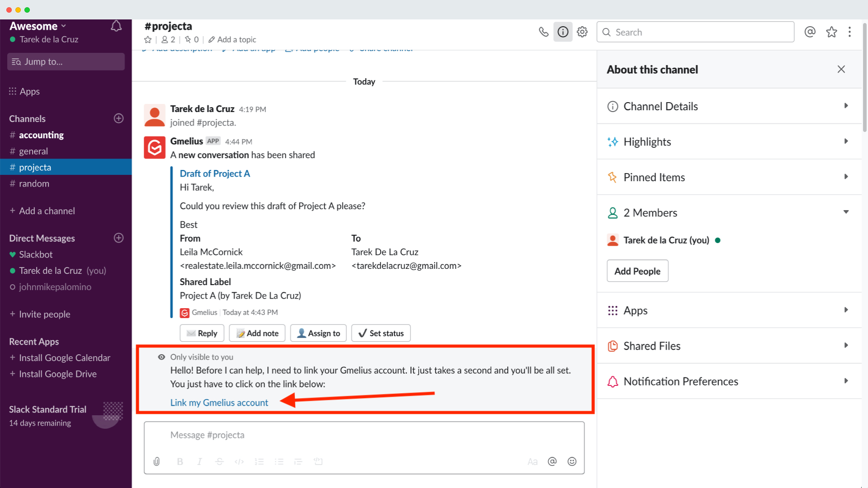Insert a code block in the message
This screenshot has height=488, width=868.
(x=318, y=461)
